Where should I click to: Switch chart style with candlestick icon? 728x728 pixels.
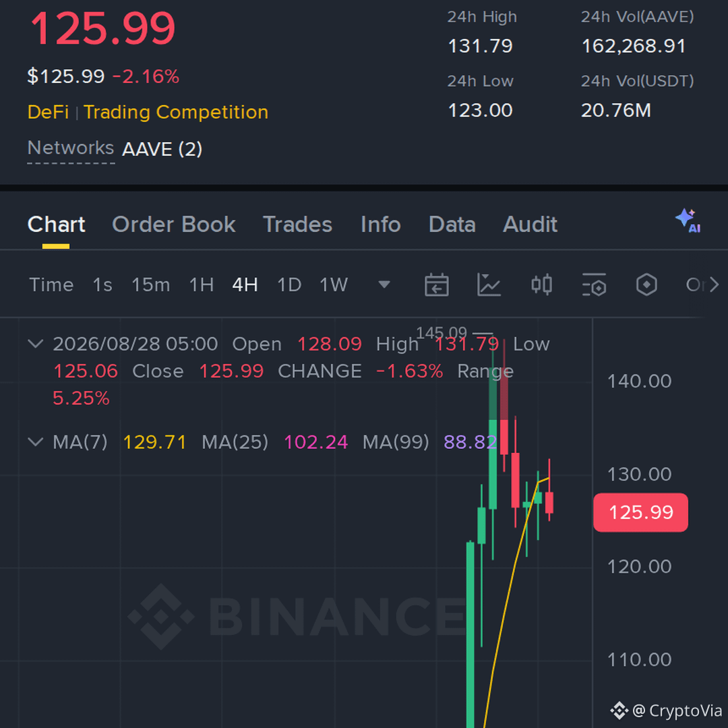click(541, 284)
